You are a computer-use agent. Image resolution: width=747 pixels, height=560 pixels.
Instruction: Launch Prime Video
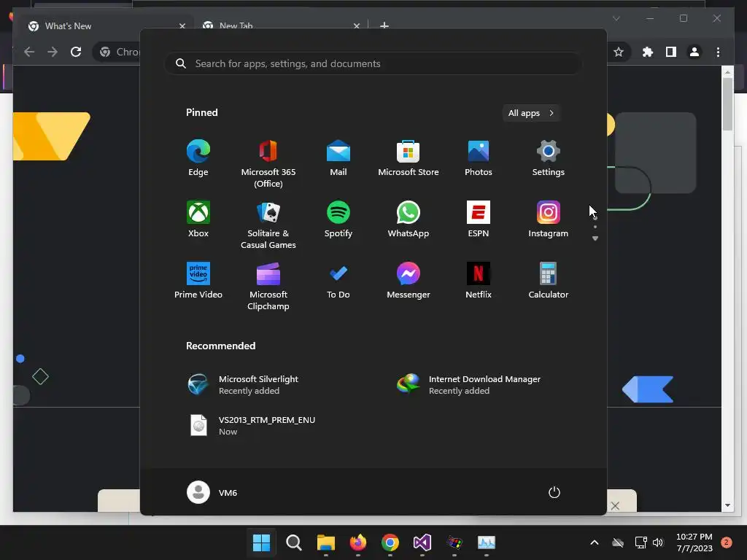pyautogui.click(x=198, y=281)
